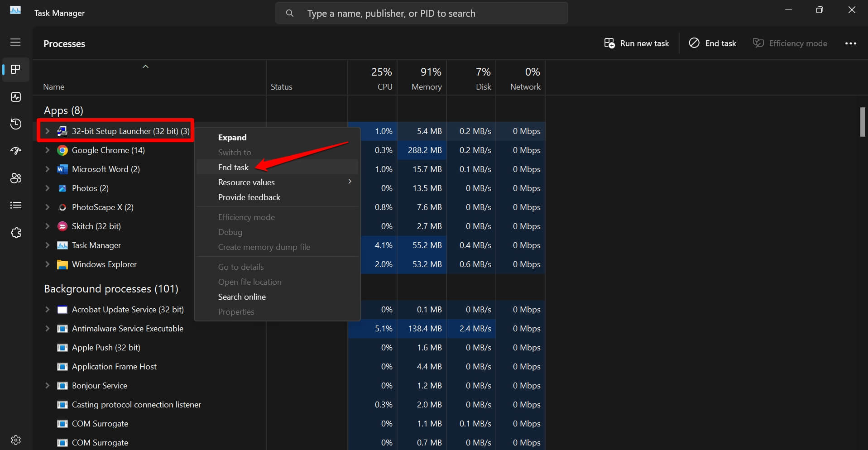Open the Services puzzle icon
Screen dimensions: 868x450
tap(16, 233)
